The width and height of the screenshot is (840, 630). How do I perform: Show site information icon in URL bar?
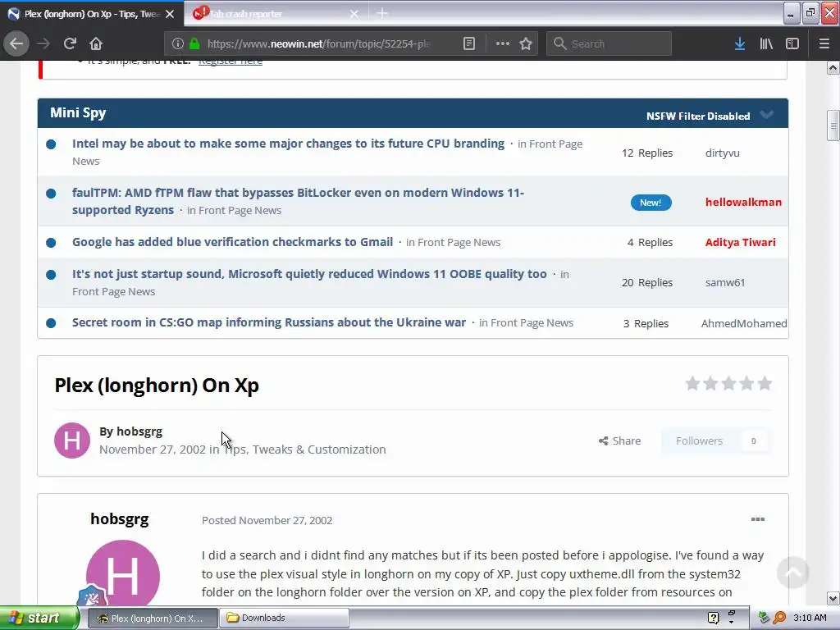click(x=178, y=44)
